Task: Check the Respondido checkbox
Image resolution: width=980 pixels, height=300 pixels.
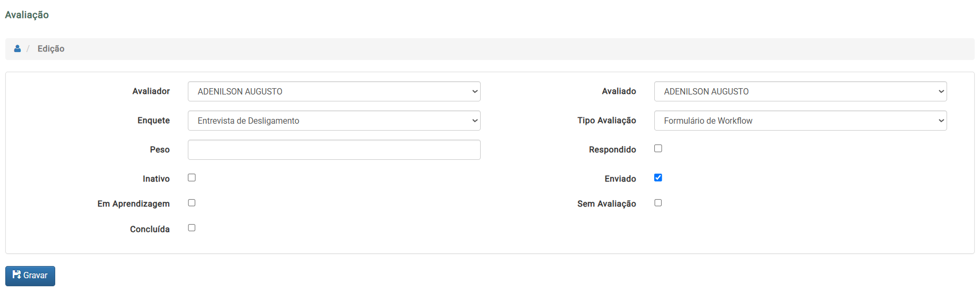Action: coord(658,149)
